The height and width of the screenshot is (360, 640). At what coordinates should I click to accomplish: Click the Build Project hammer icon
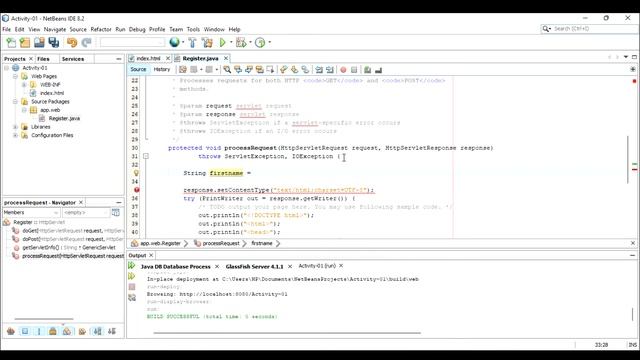pyautogui.click(x=192, y=42)
